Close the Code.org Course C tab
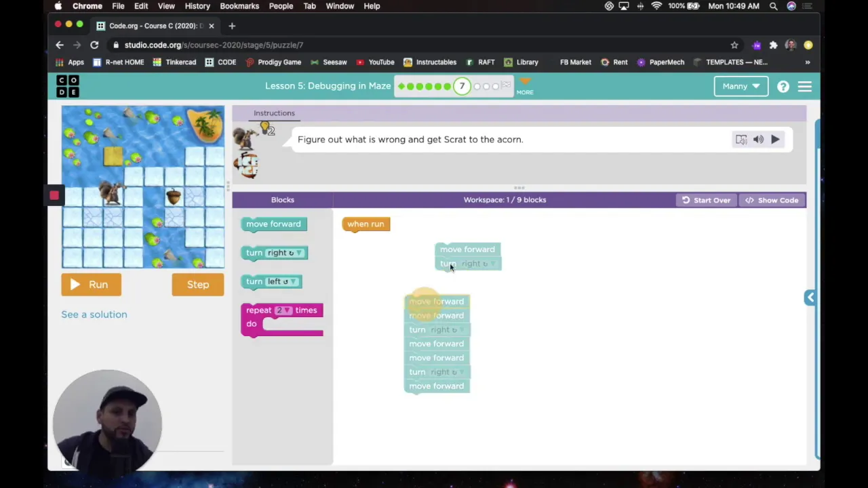Screen dimensions: 868x488 click(212, 26)
